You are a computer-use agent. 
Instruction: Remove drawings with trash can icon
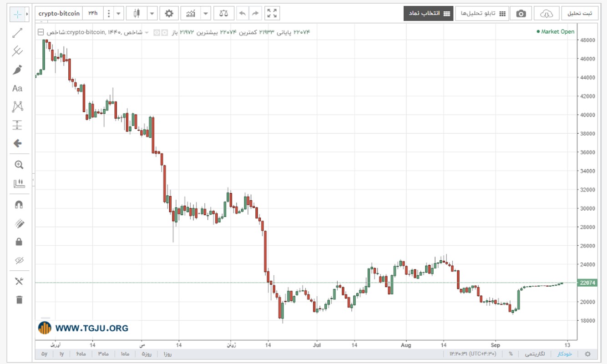click(x=19, y=299)
